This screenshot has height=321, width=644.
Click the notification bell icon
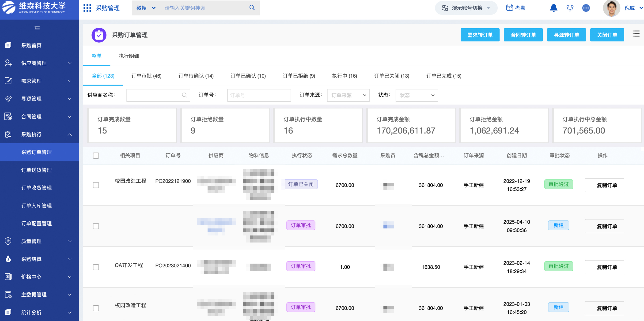(553, 8)
